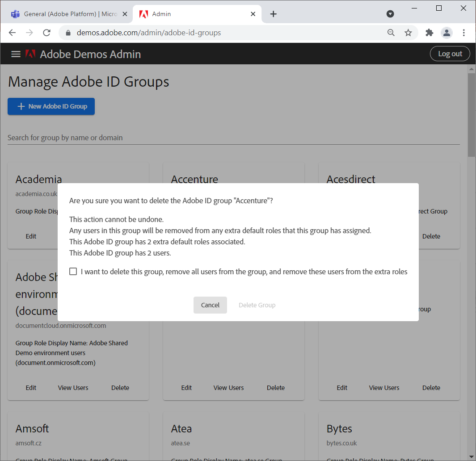Click the browser forward arrow
Screen dimensions: 476x461
coord(29,33)
